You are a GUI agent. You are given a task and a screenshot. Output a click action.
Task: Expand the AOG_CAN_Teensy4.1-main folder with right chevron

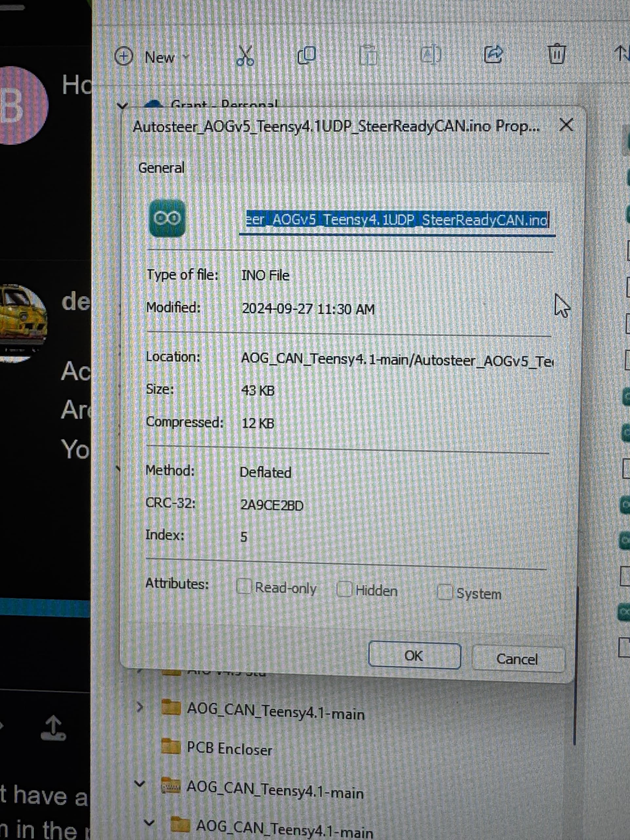tap(140, 707)
